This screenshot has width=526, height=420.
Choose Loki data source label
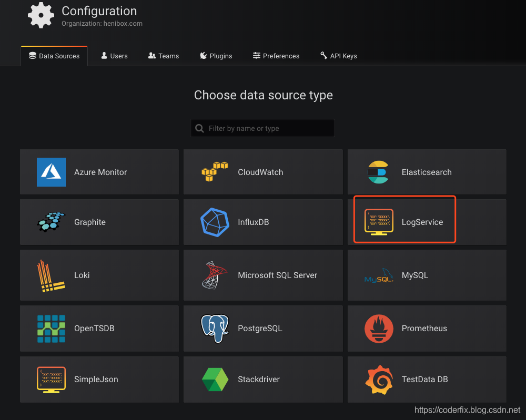(82, 275)
